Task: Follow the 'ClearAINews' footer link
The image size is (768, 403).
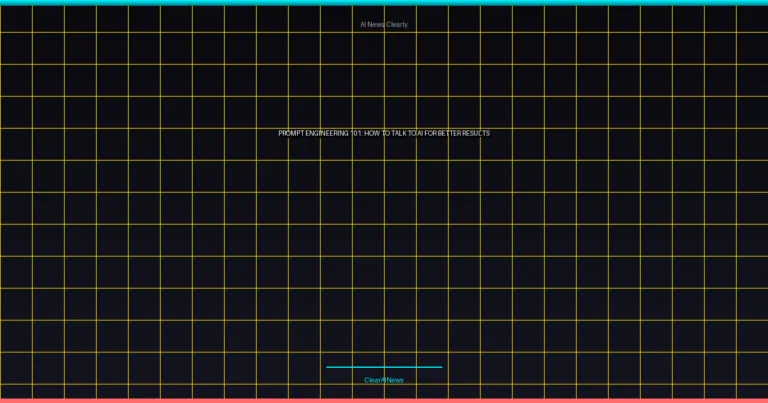Action: 384,380
